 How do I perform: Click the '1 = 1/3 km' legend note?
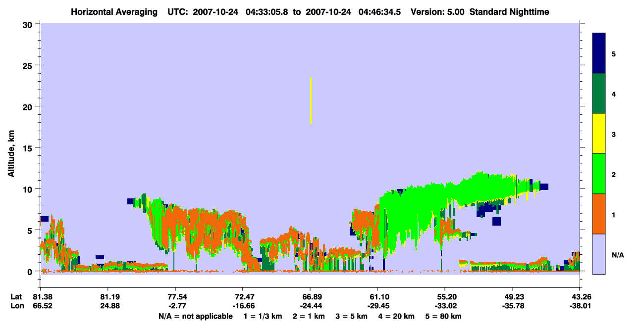(263, 316)
